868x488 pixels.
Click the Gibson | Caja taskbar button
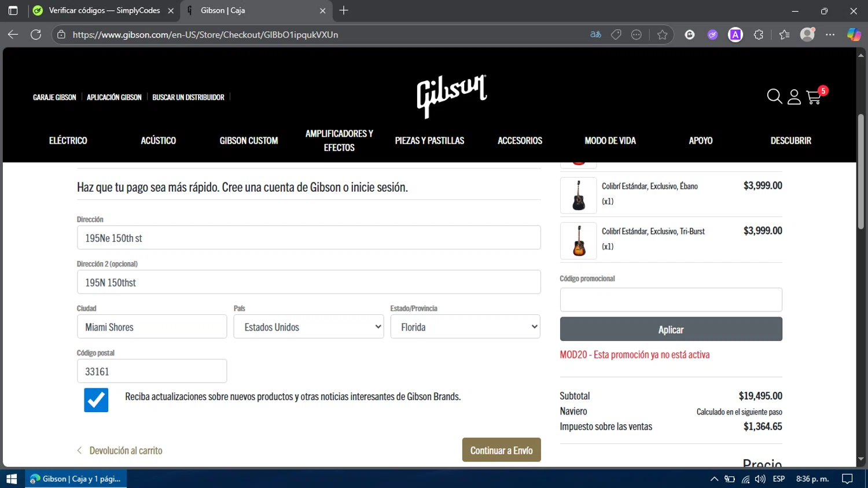(x=76, y=479)
